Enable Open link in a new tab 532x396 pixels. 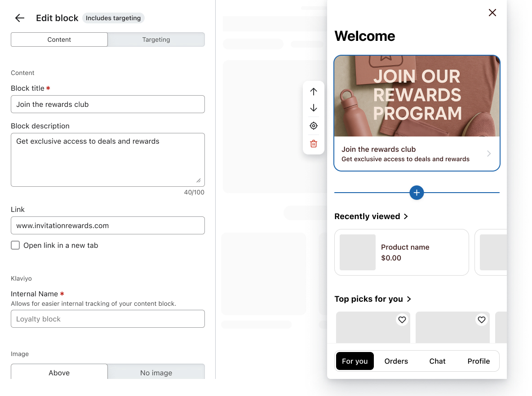coord(15,246)
